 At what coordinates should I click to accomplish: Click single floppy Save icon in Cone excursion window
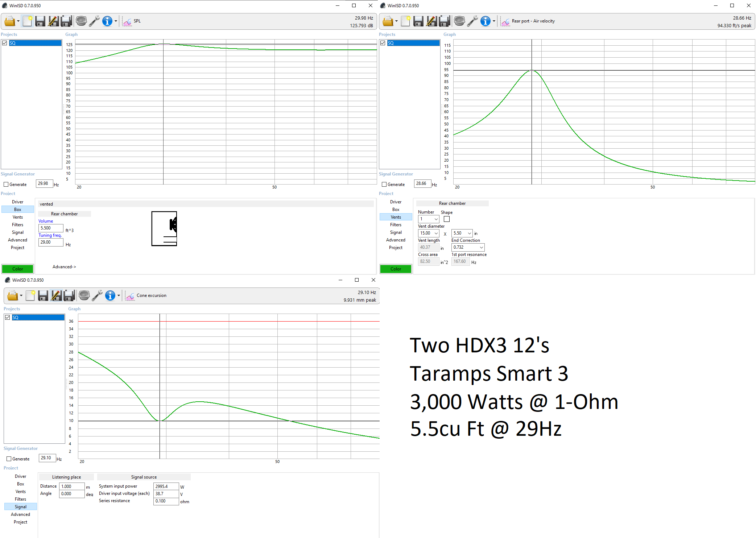[43, 295]
